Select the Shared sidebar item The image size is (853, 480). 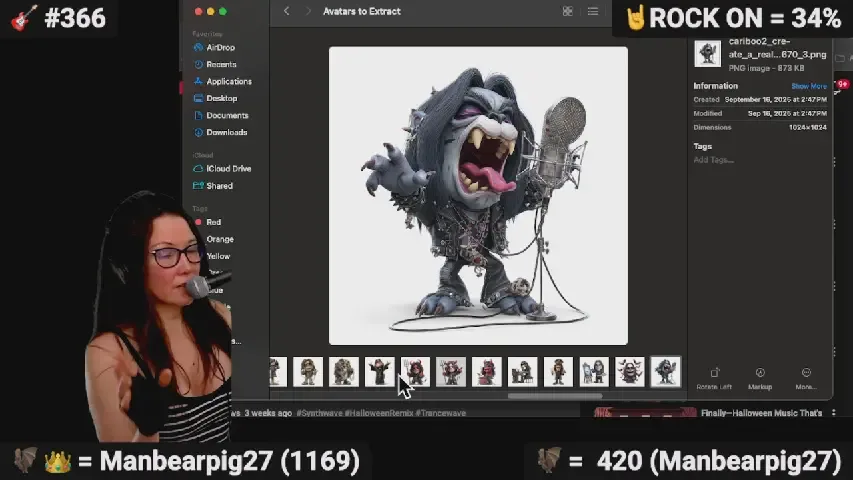(x=219, y=186)
